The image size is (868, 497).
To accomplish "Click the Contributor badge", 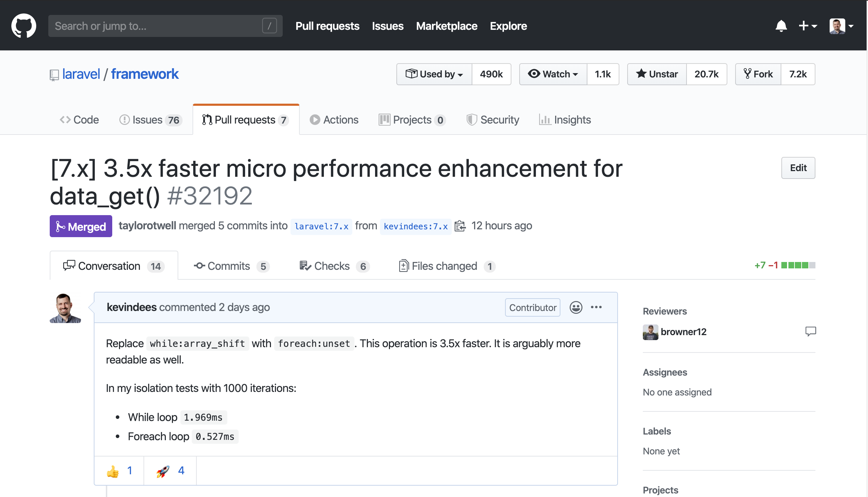I will click(x=532, y=307).
